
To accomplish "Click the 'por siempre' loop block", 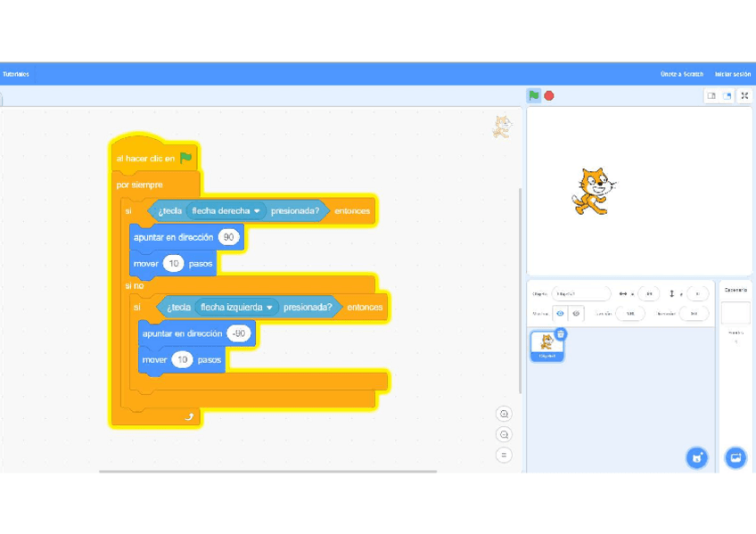I will [140, 185].
